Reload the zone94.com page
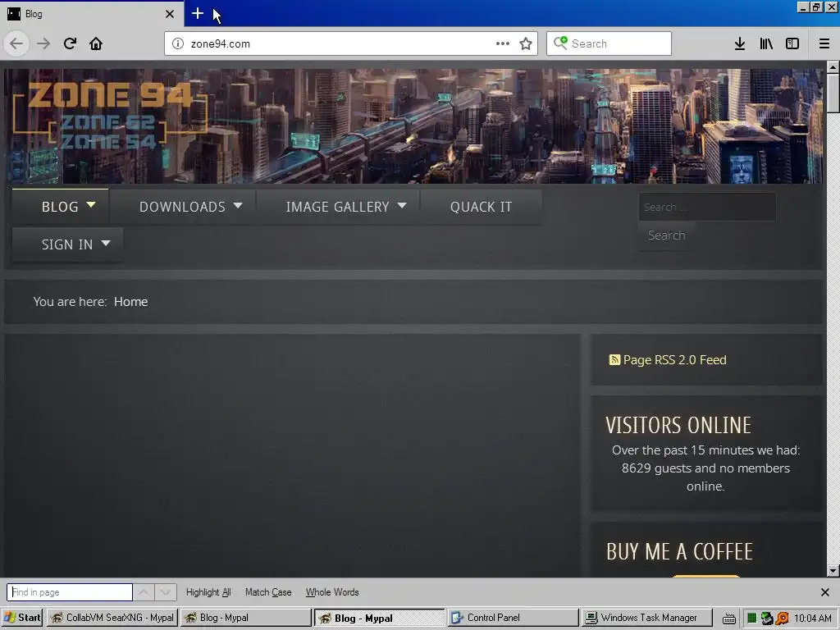Viewport: 840px width, 630px height. (70, 43)
